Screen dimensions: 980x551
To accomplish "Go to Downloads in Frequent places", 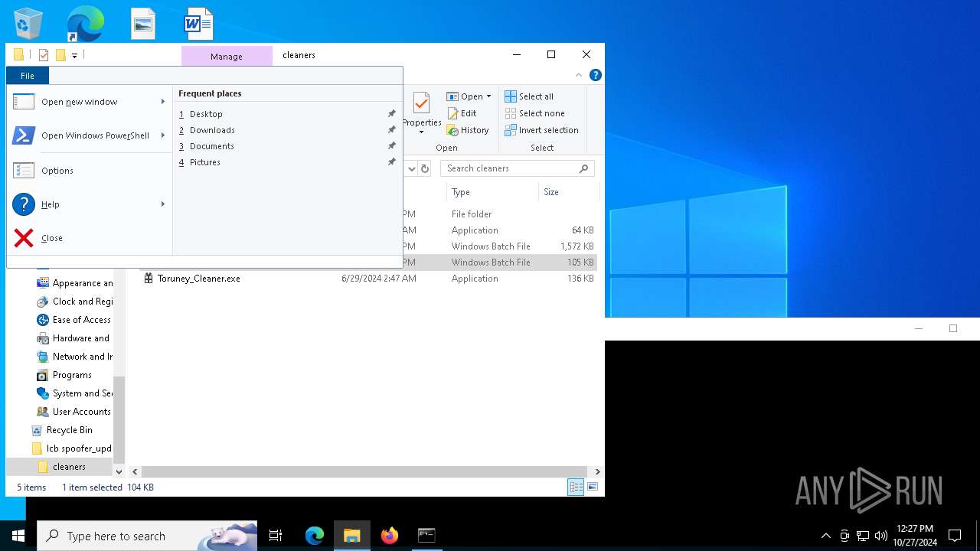I will pos(212,130).
